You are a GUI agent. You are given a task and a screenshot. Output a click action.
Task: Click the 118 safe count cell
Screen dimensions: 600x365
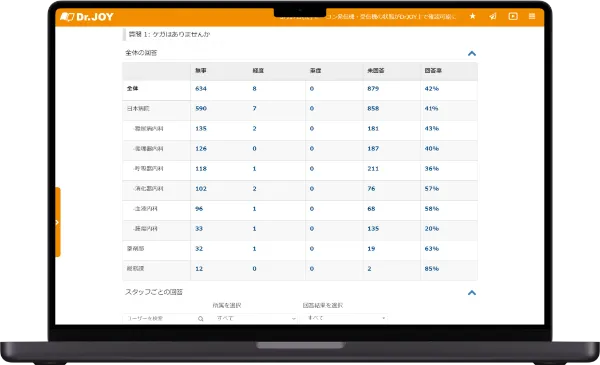coord(201,169)
